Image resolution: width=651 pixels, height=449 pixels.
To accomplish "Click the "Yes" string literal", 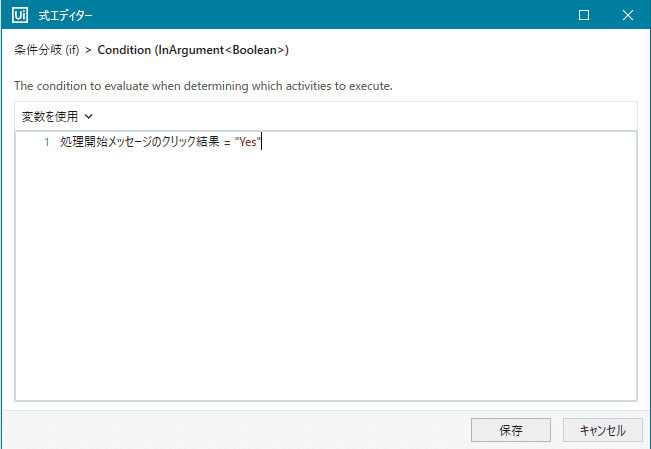I will click(248, 142).
